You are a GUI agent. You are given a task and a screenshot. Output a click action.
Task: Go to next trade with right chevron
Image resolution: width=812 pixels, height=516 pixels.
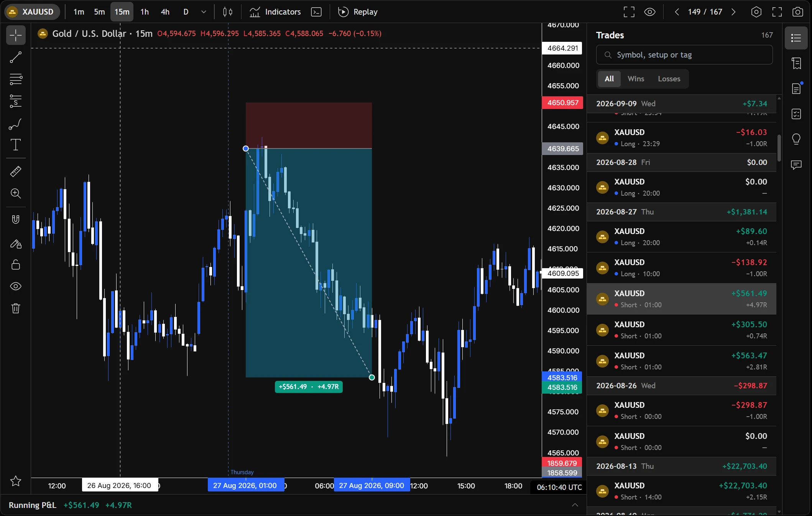[x=733, y=12]
